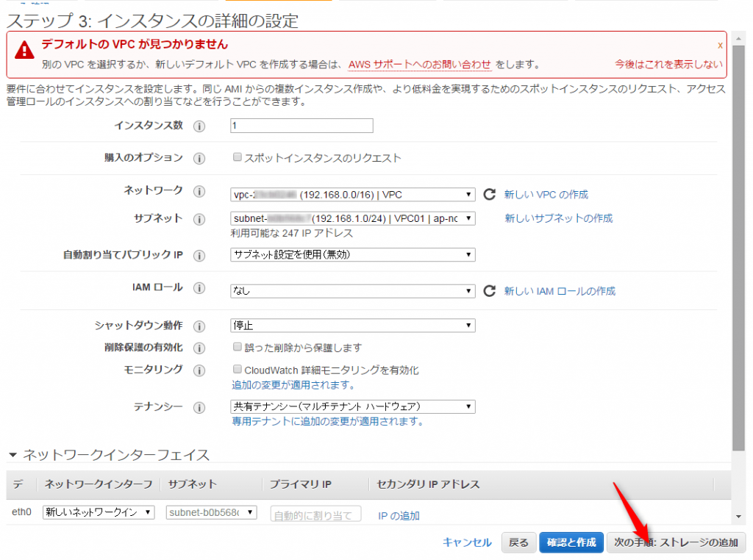Image resolution: width=753 pixels, height=560 pixels.
Task: Click the 確認と作成 button
Action: click(x=571, y=542)
